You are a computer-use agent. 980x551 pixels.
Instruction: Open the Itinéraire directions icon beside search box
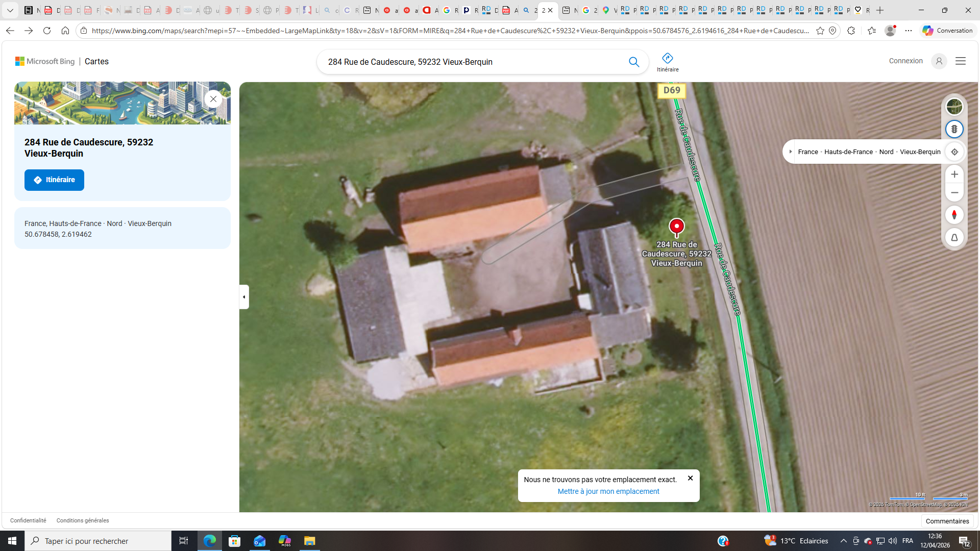668,62
